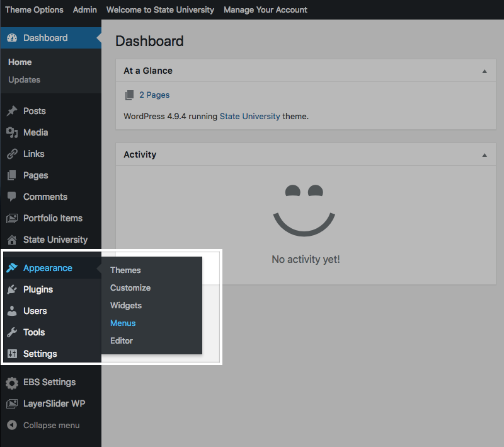Viewport: 504px width, 447px height.
Task: Click the LayerSlider WP icon
Action: pos(12,403)
